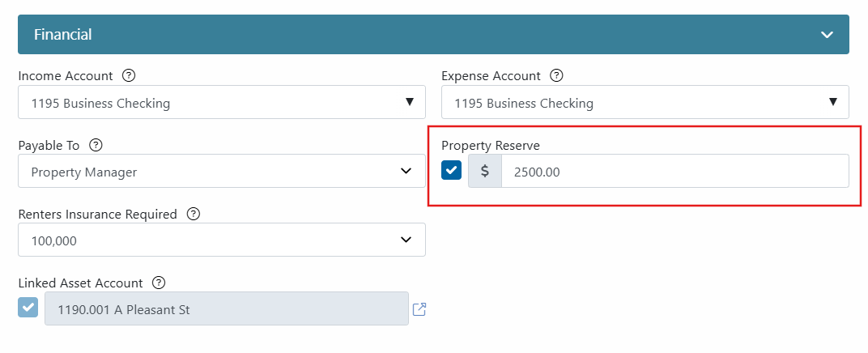Open the Renters Insurance 100,000 dropdown
The image size is (868, 353).
(221, 240)
